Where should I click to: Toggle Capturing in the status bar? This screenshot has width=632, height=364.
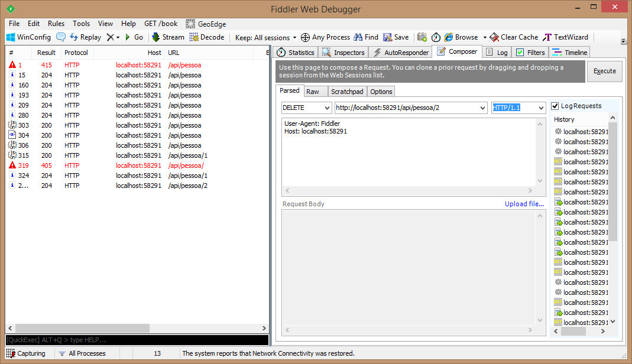(x=26, y=353)
